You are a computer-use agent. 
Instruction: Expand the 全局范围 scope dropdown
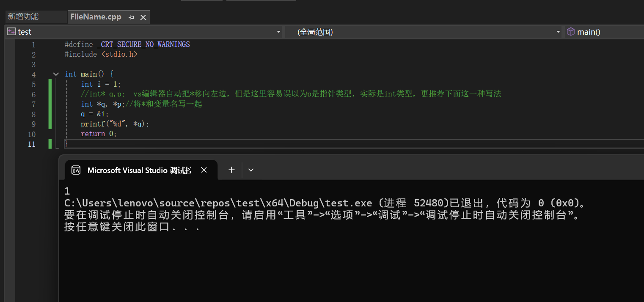pyautogui.click(x=558, y=32)
